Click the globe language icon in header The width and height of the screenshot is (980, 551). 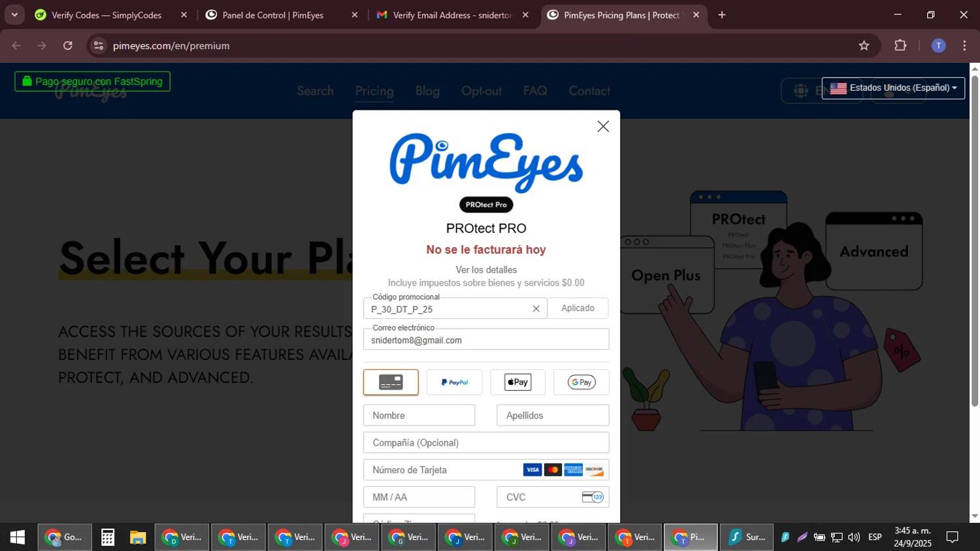801,91
